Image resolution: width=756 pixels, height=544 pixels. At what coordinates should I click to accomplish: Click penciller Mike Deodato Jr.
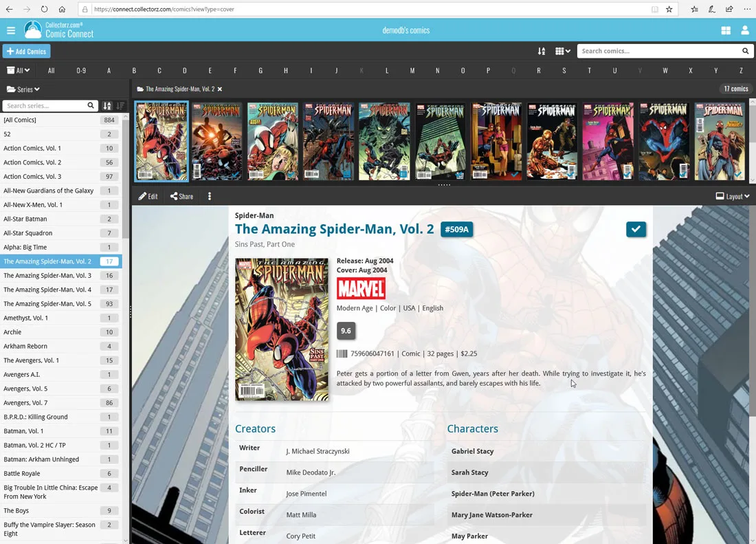(311, 472)
